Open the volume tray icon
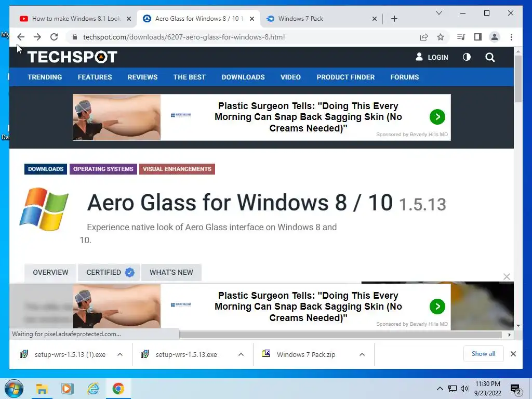The image size is (532, 399). pos(464,389)
